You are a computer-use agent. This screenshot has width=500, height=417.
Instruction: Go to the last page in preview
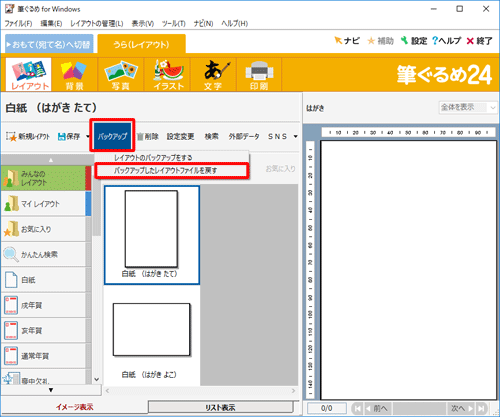point(481,408)
